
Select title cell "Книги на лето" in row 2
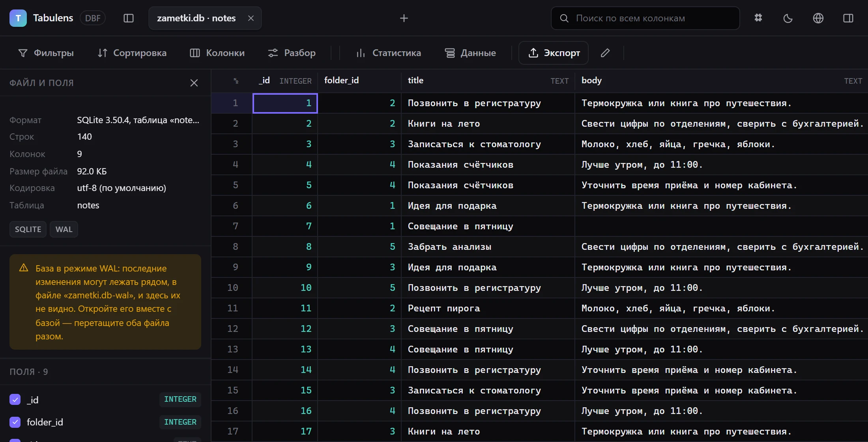[488, 124]
